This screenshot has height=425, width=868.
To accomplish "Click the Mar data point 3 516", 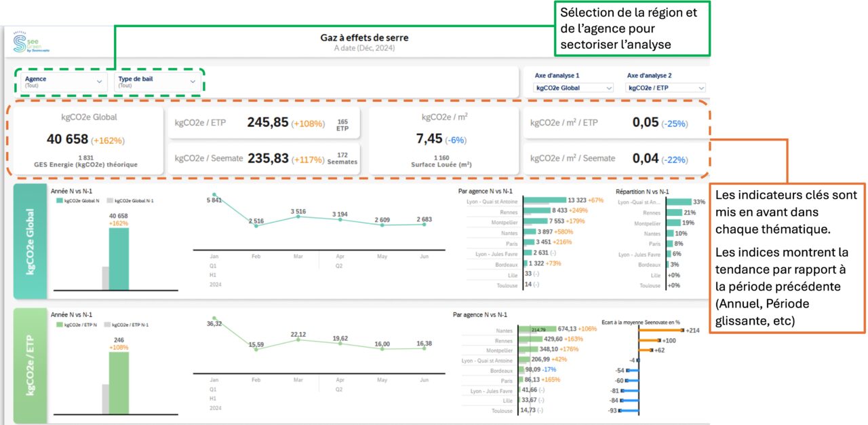I will pos(298,217).
